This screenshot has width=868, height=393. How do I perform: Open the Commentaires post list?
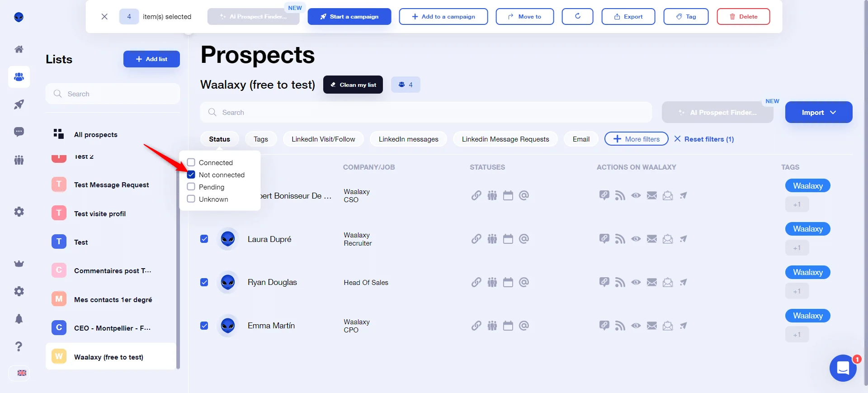(111, 270)
